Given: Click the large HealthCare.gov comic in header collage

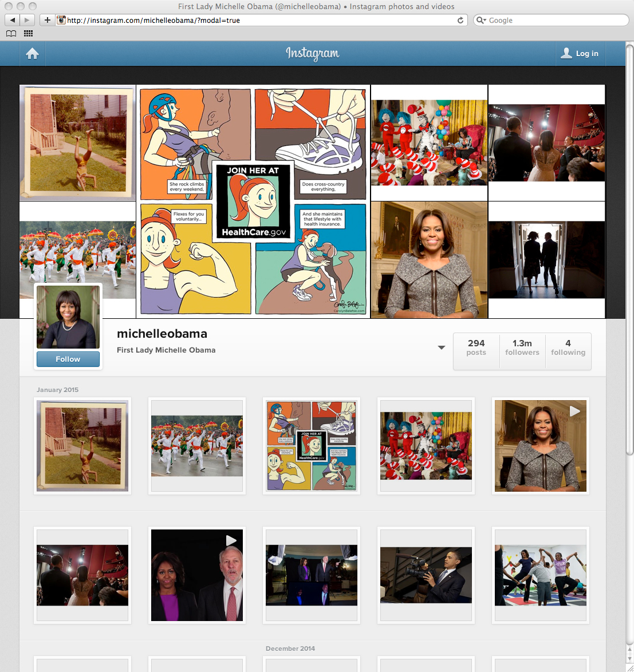Looking at the screenshot, I should point(253,201).
